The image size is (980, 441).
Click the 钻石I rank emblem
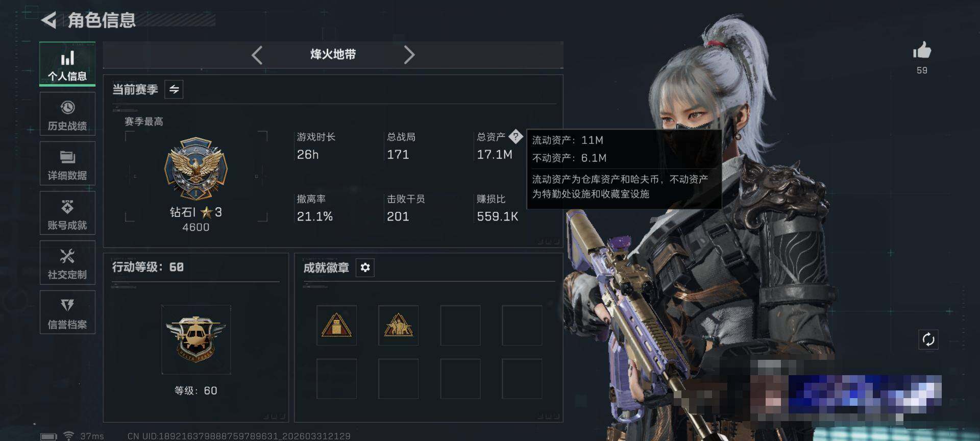coord(196,168)
